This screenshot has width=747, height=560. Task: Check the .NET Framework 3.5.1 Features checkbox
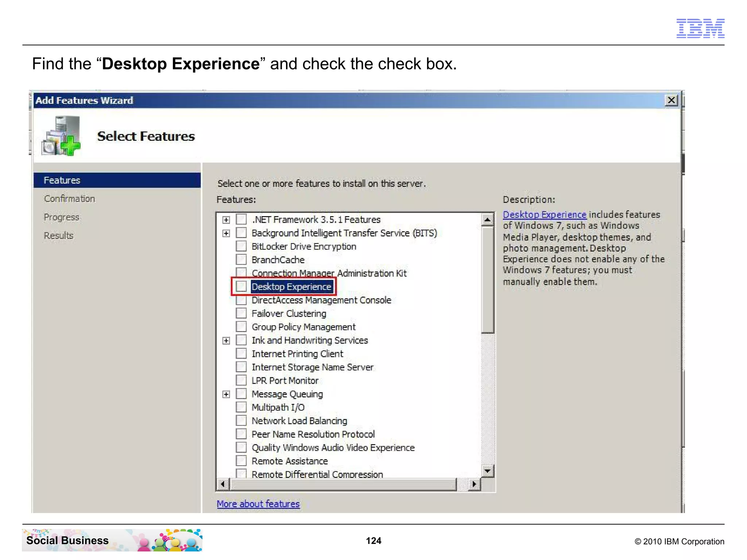tap(241, 219)
